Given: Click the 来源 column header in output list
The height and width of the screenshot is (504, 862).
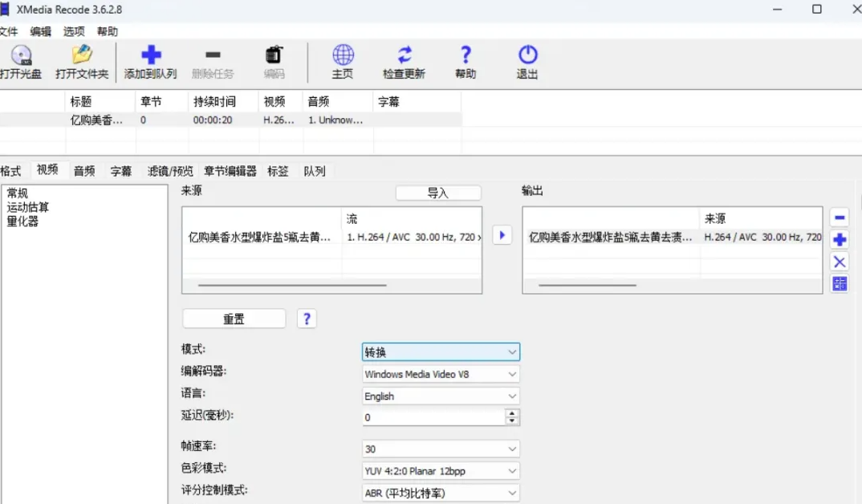Looking at the screenshot, I should click(761, 219).
